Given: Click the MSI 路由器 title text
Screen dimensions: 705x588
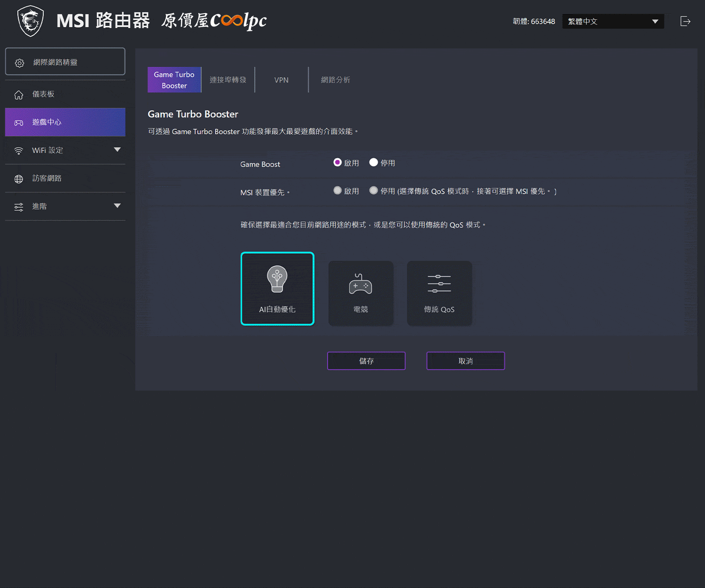Looking at the screenshot, I should tap(103, 21).
